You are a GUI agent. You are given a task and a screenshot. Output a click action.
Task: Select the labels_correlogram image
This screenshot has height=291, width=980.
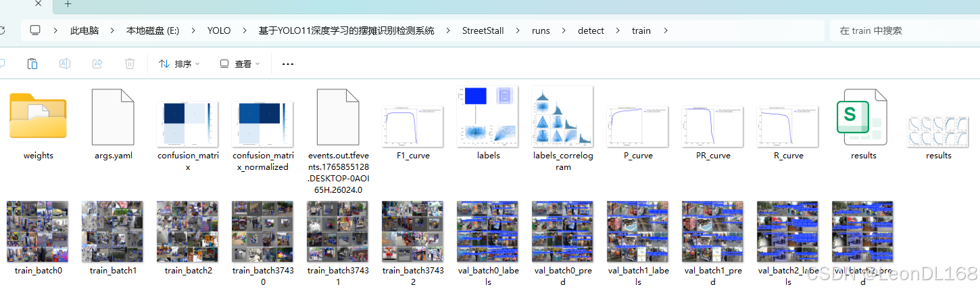[563, 116]
